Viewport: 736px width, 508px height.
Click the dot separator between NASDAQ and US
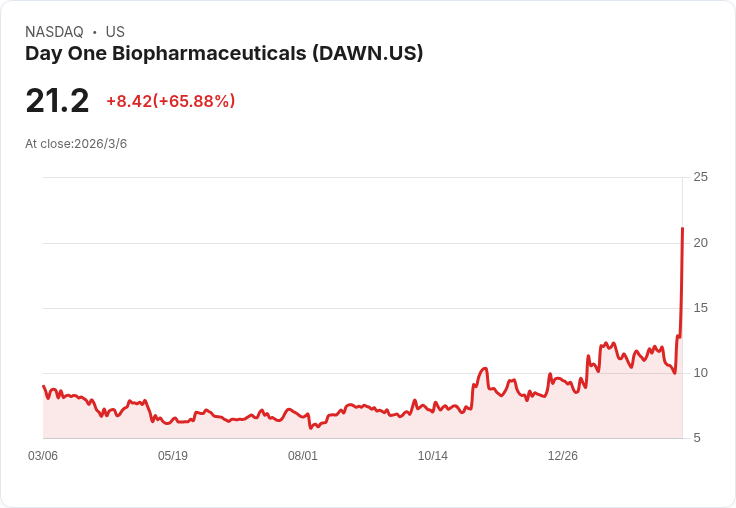click(95, 32)
